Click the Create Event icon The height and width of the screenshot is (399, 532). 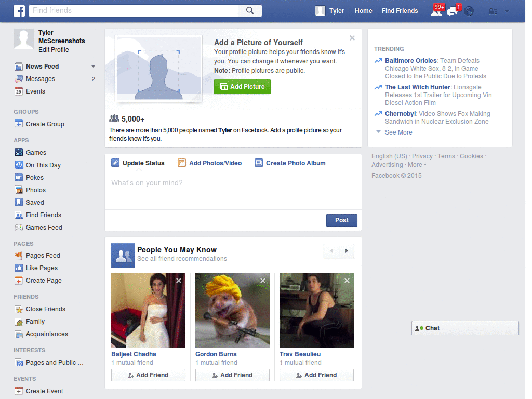click(19, 391)
